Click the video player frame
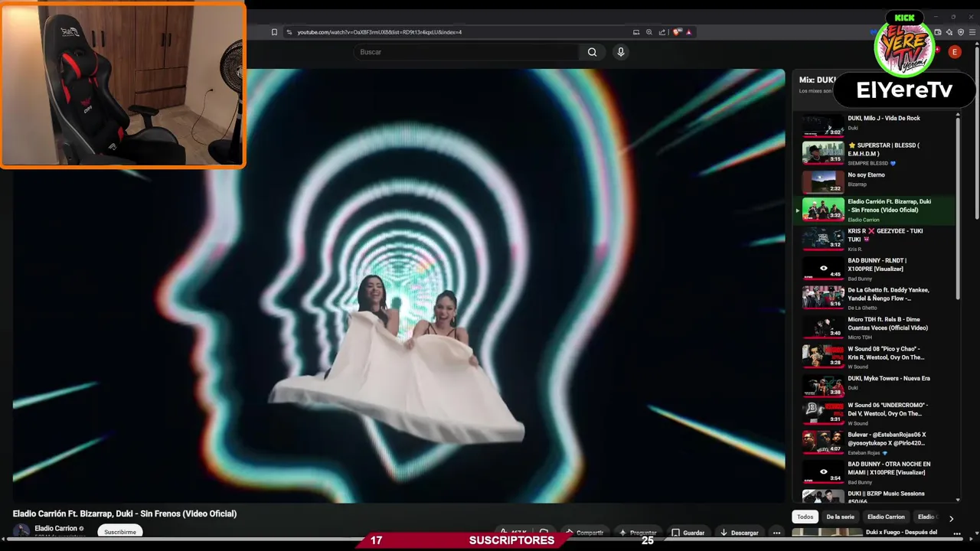 coord(399,286)
